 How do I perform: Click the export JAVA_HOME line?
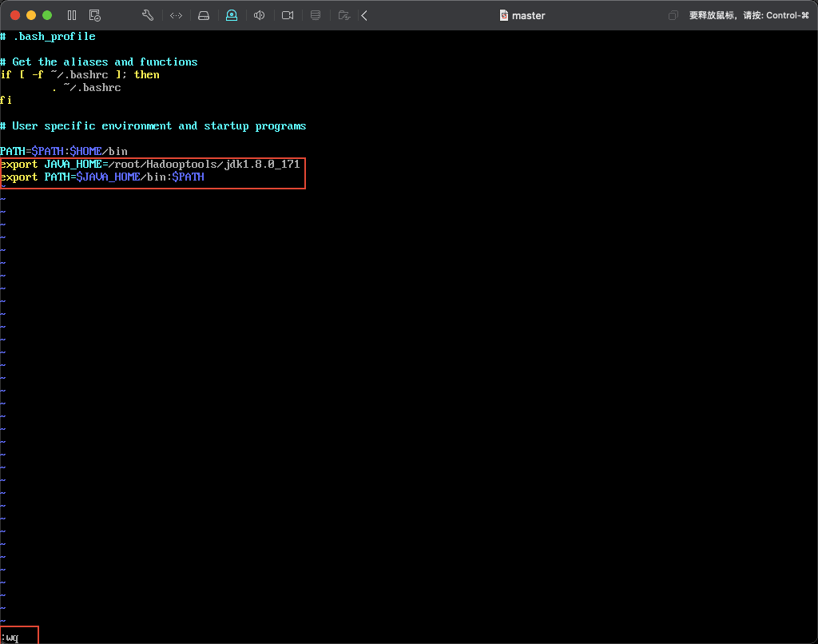click(150, 165)
